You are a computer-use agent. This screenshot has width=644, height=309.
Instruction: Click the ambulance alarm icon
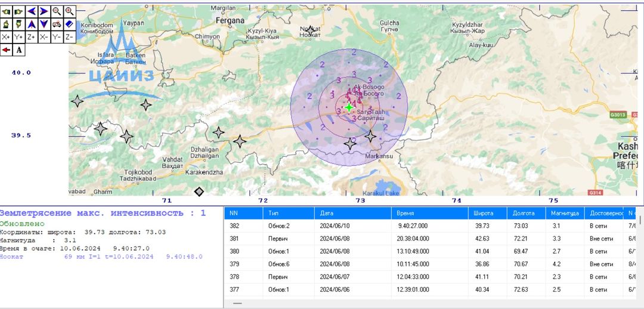(57, 24)
